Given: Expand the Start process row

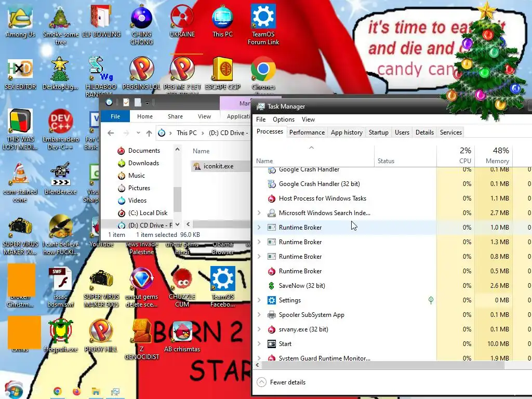Looking at the screenshot, I should 259,344.
